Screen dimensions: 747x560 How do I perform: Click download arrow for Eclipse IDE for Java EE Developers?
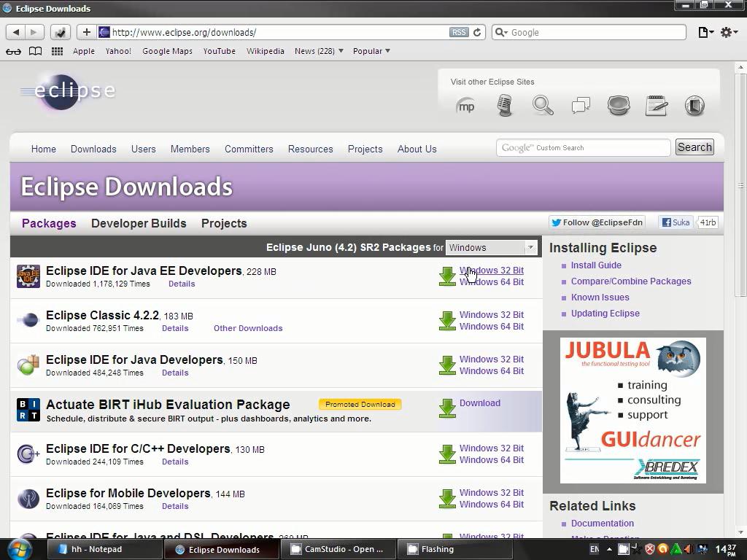click(x=447, y=276)
